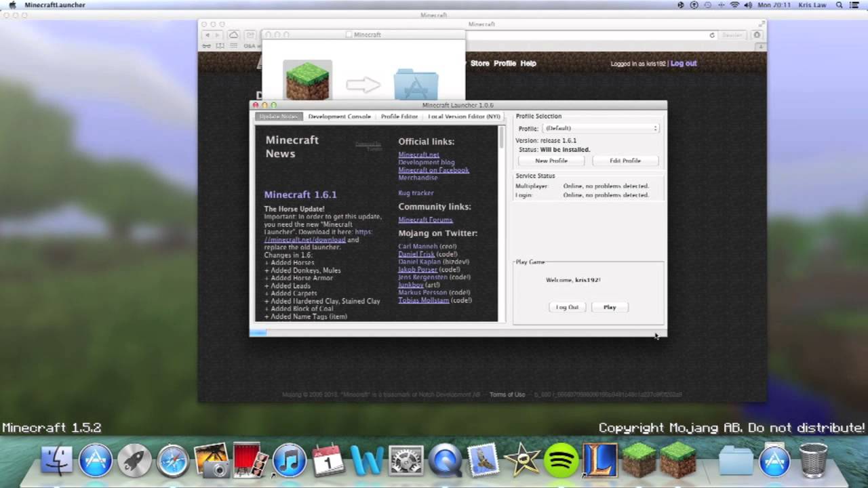This screenshot has height=488, width=868.
Task: Open Finder from the Dock
Action: 57,460
